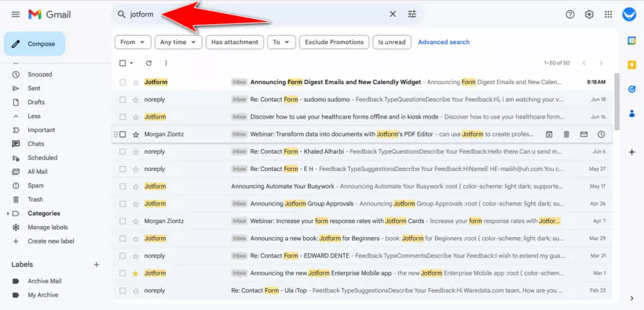Open the Settings gear

[x=589, y=14]
